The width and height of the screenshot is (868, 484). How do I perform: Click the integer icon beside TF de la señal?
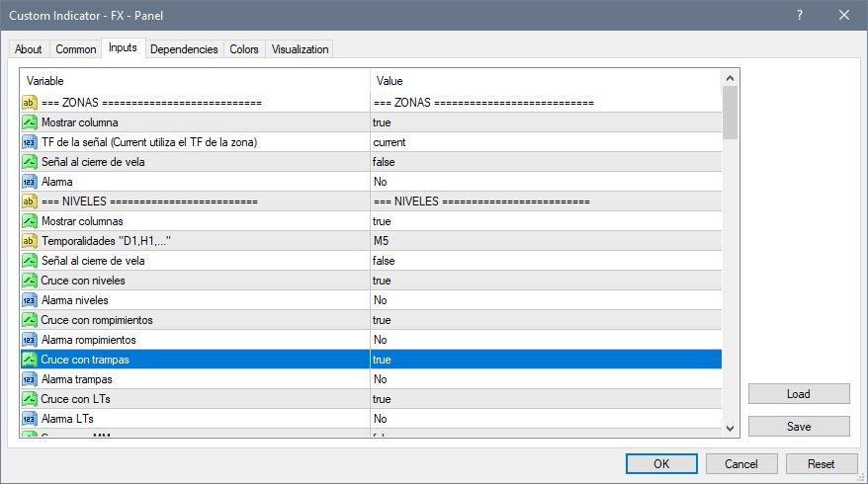click(29, 142)
